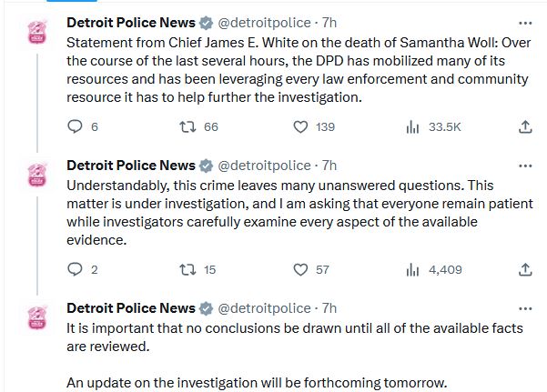This screenshot has height=392, width=547.
Task: Open Detroit Police News profile from first tweet
Action: click(x=131, y=23)
